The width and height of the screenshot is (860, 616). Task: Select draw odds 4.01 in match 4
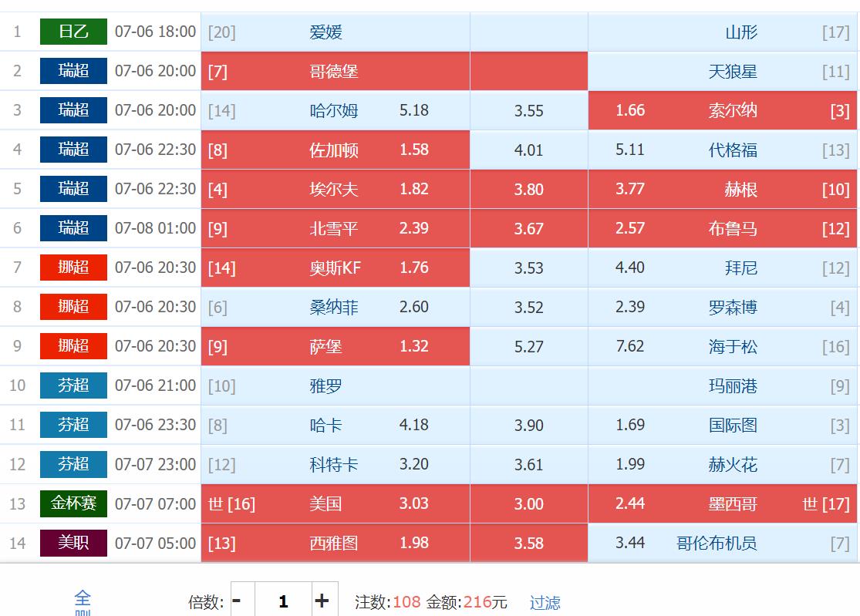pyautogui.click(x=528, y=150)
